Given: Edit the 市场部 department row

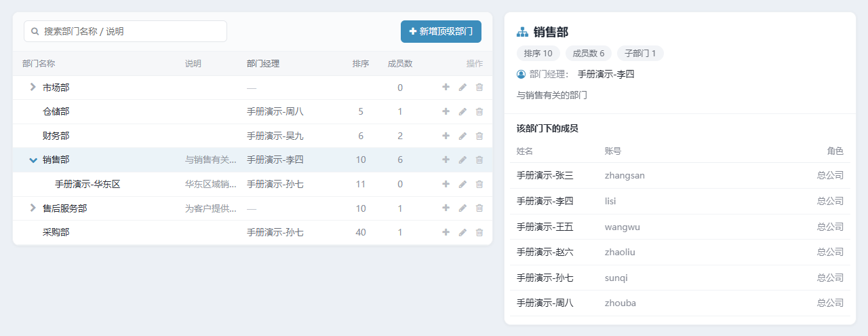Looking at the screenshot, I should tap(462, 87).
